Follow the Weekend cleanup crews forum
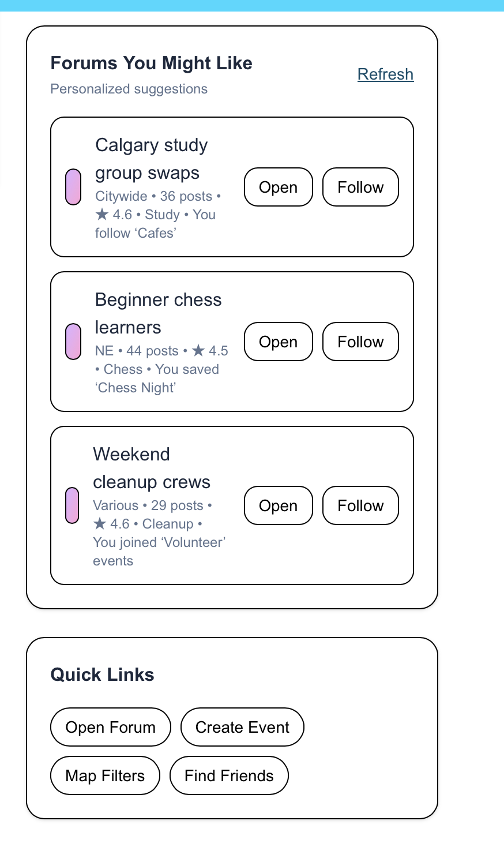504x862 pixels. point(360,505)
